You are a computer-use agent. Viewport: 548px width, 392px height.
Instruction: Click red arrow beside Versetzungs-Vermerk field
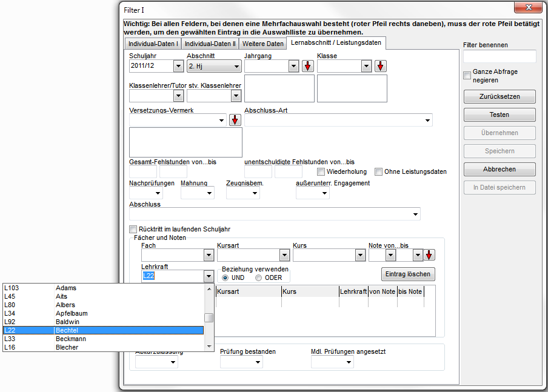pos(235,120)
